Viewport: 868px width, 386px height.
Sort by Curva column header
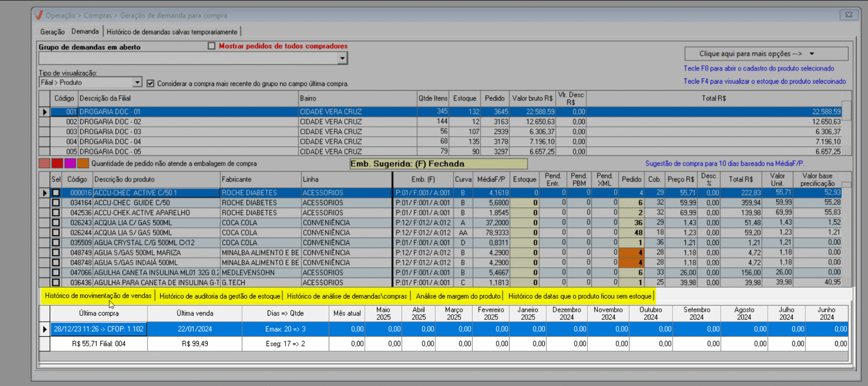tap(463, 179)
